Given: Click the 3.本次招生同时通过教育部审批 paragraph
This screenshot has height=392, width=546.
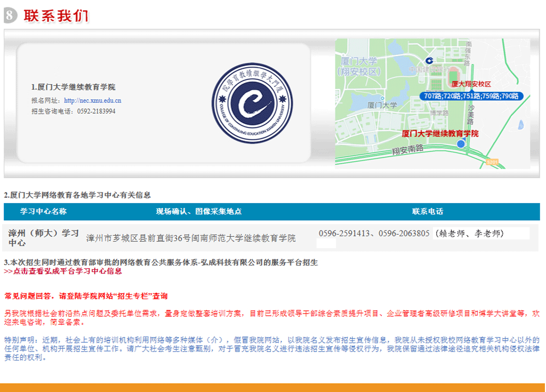Looking at the screenshot, I should (x=161, y=262).
